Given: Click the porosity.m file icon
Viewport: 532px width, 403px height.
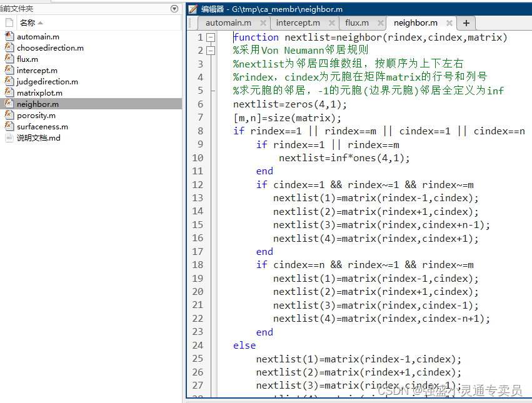Looking at the screenshot, I should pos(9,115).
